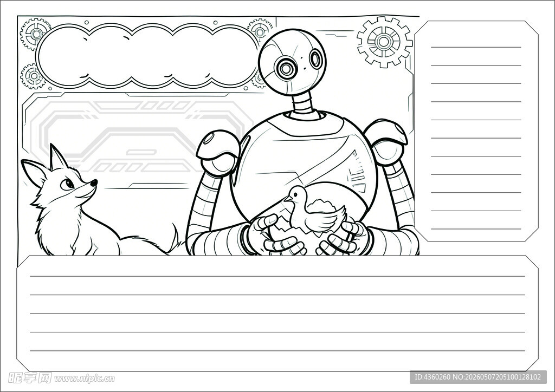
Task: Click the robot's round head
Action: (292, 63)
